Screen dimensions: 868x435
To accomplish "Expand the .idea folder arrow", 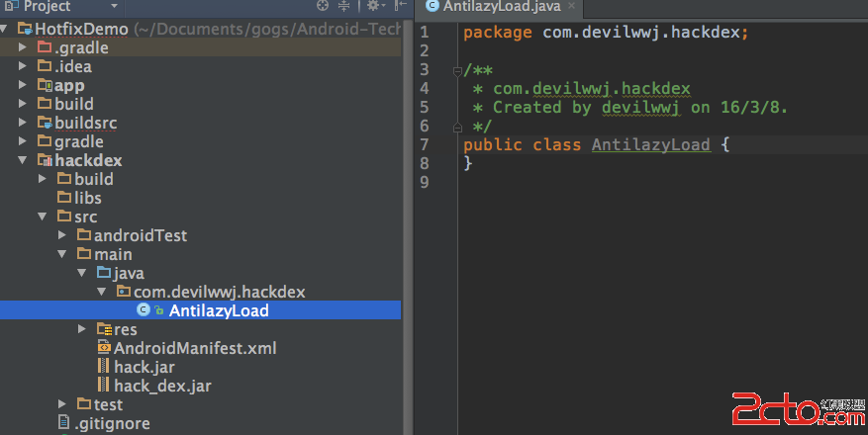I will [22, 66].
